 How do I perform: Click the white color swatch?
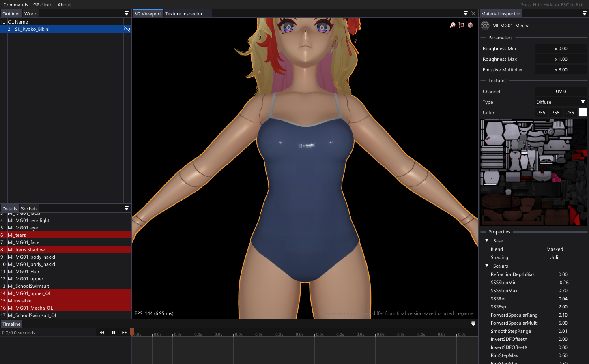(x=583, y=113)
